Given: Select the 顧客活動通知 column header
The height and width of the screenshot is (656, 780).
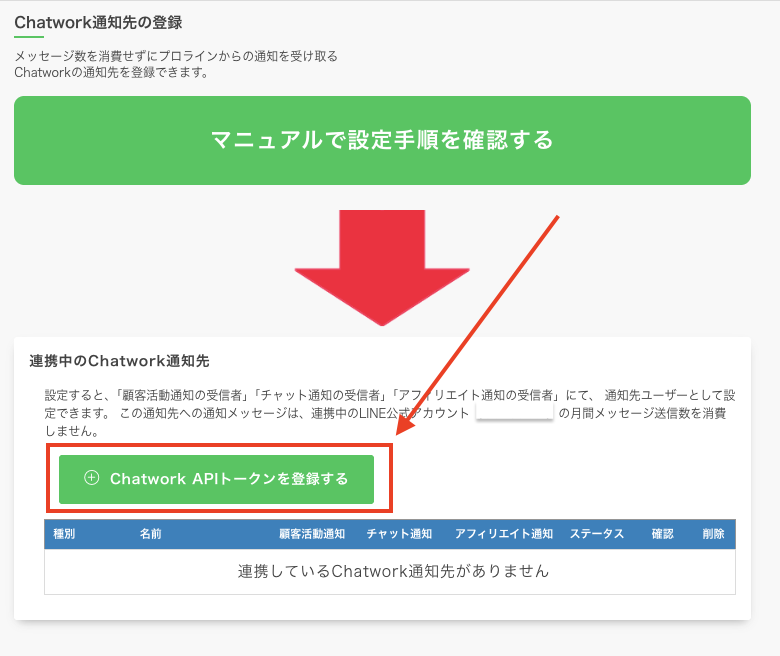Looking at the screenshot, I should [x=312, y=534].
